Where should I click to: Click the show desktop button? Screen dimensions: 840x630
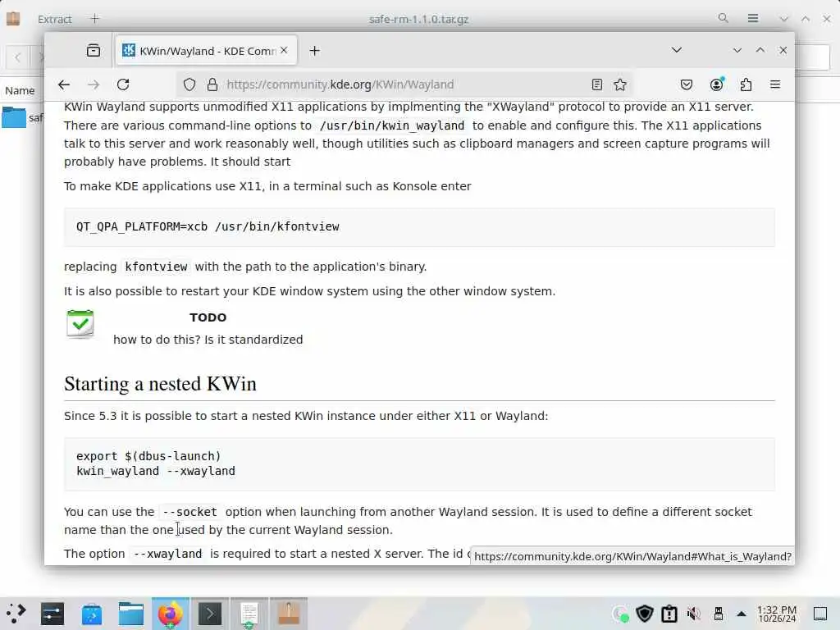tap(820, 614)
